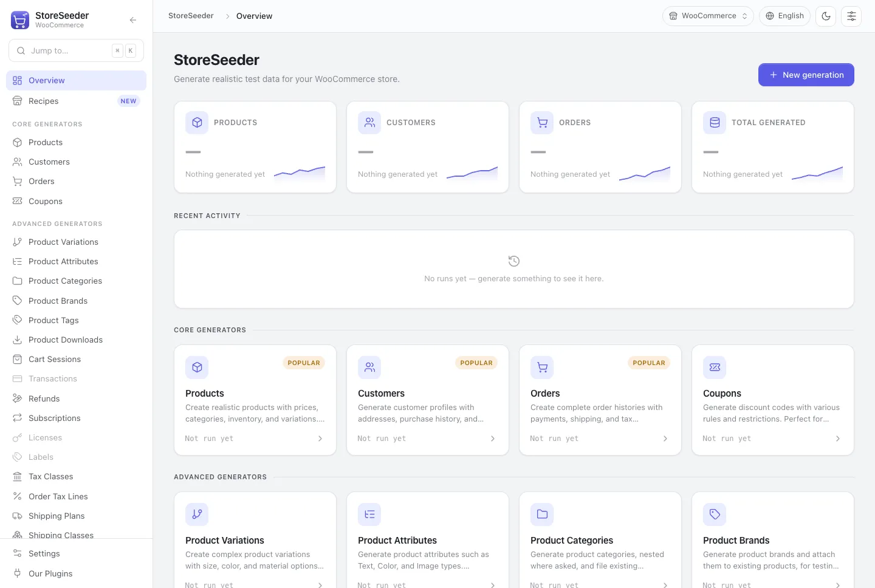Expand the Customers generator card chevron

493,439
